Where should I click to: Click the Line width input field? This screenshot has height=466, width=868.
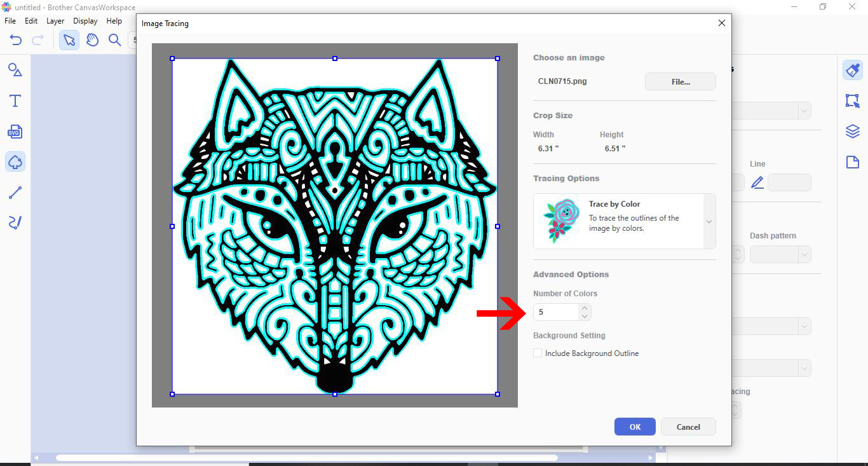click(789, 183)
